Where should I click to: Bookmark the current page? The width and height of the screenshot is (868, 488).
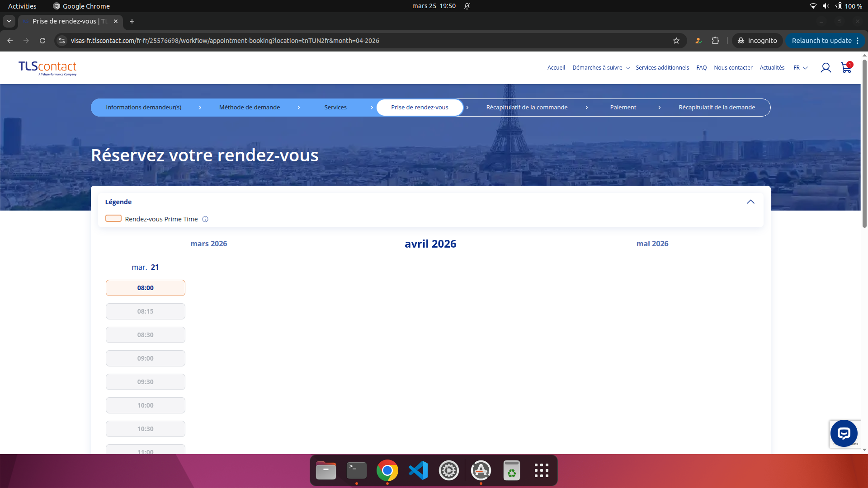click(x=676, y=41)
